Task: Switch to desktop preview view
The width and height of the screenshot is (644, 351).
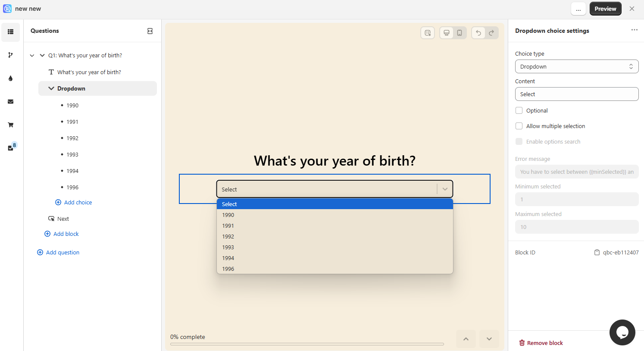Action: pyautogui.click(x=447, y=33)
